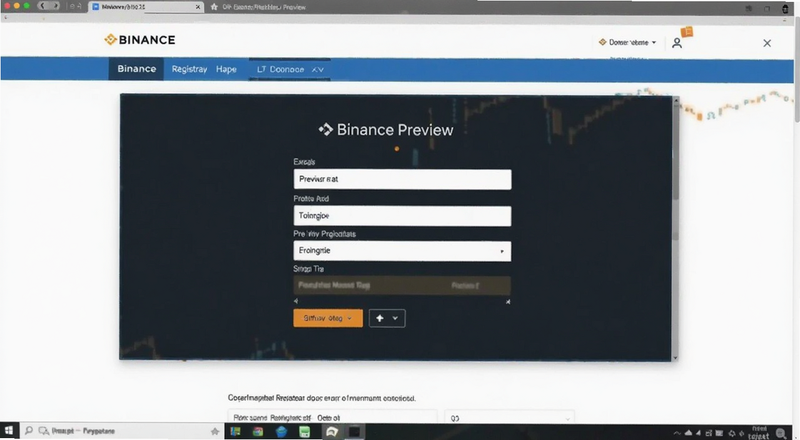Click the left arrow of the horizontal scroller
The height and width of the screenshot is (440, 800).
pyautogui.click(x=296, y=301)
